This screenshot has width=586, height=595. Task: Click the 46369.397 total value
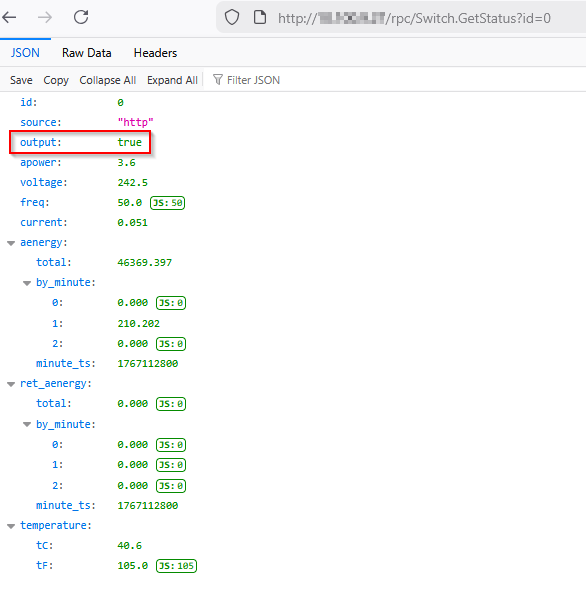coord(145,263)
